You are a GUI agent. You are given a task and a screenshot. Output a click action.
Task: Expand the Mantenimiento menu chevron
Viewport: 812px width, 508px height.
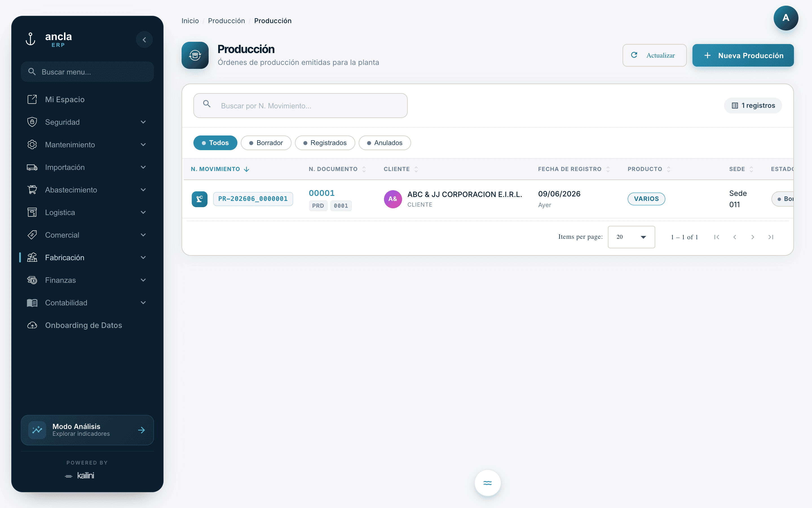[143, 144]
